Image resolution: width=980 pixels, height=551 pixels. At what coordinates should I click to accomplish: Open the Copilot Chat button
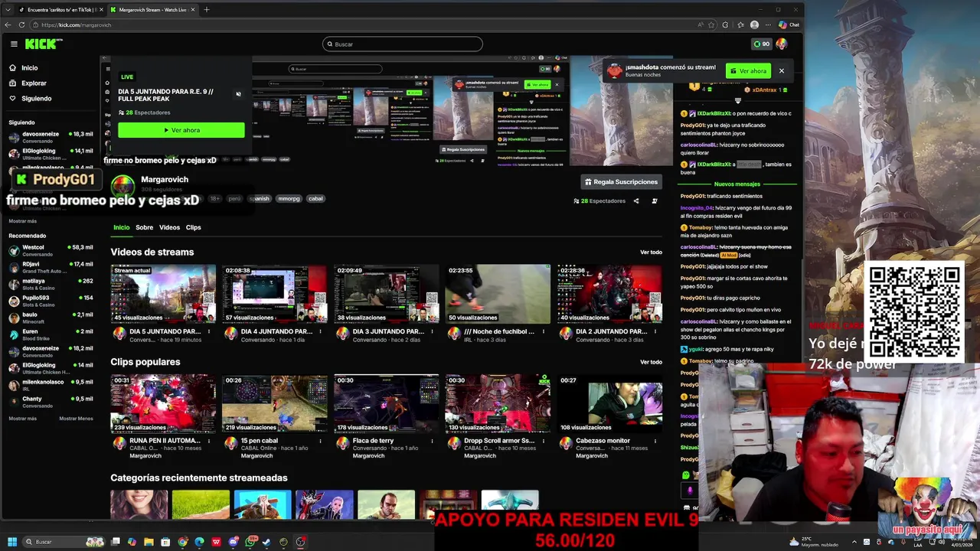(789, 24)
